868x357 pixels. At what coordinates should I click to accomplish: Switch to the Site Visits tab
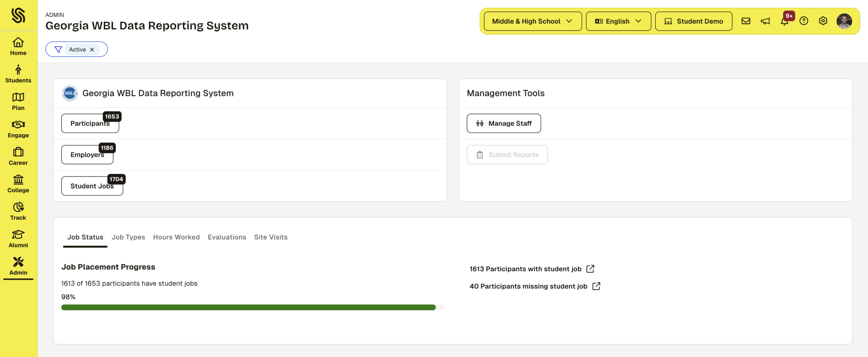coord(271,237)
